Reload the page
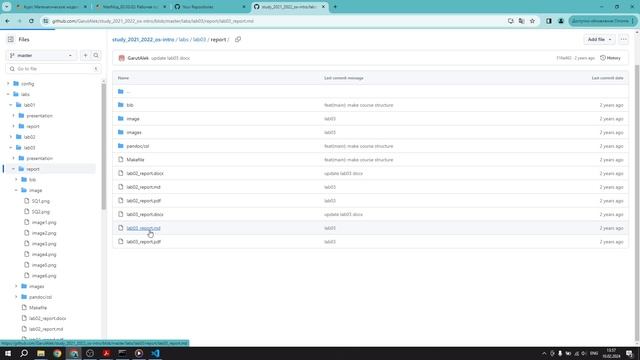 [x=31, y=21]
